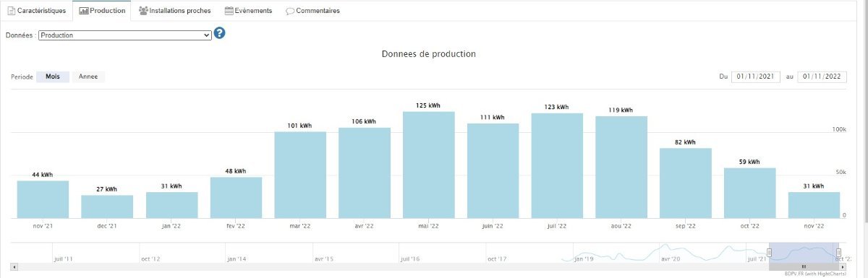This screenshot has height=278, width=868.
Task: Click the navigator scrollbar left arrow
Action: tap(14, 266)
